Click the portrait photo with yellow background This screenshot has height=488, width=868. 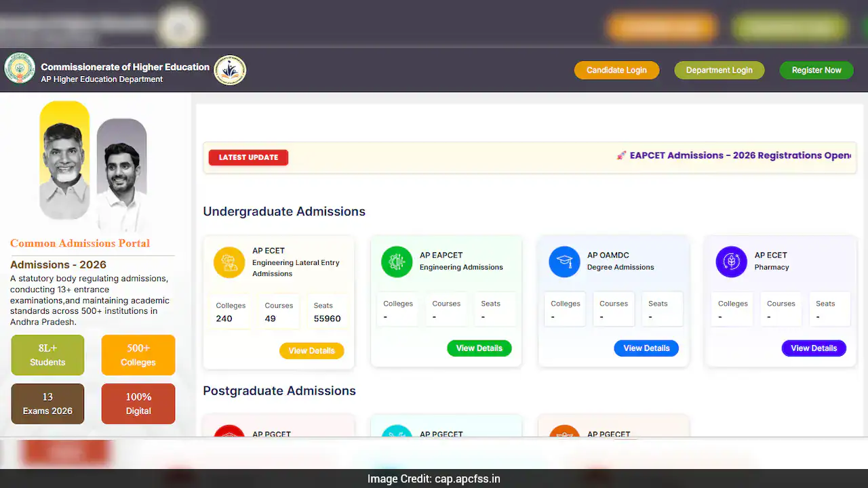point(64,161)
